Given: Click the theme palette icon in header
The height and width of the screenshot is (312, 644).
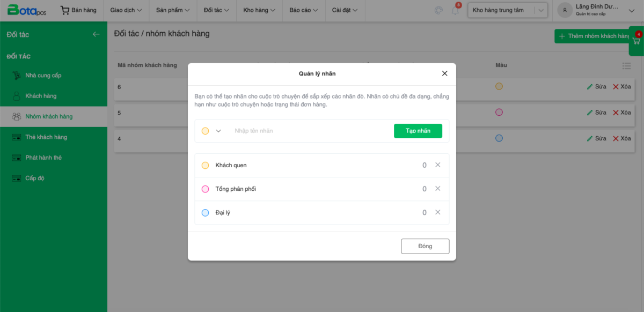Looking at the screenshot, I should pos(438,10).
